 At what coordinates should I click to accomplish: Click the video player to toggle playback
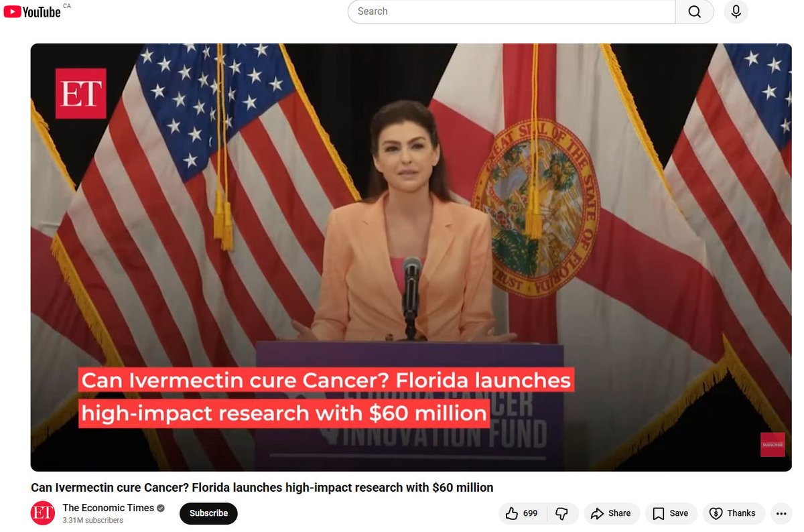(411, 257)
